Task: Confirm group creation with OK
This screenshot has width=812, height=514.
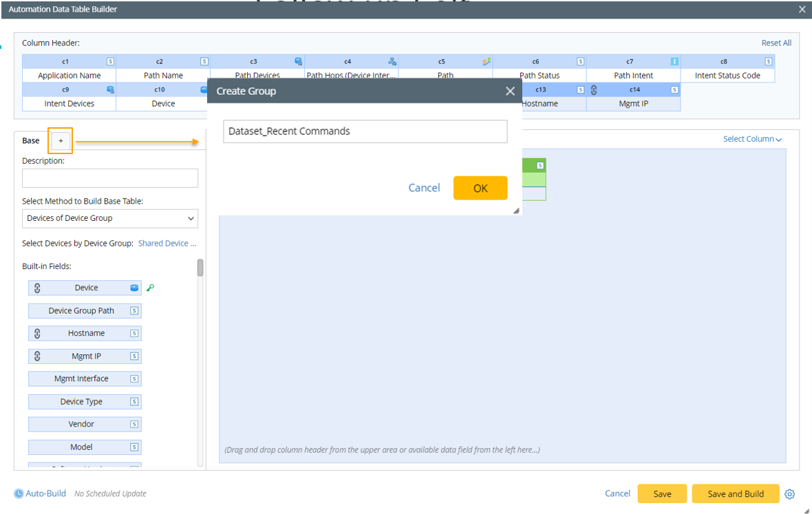Action: point(480,188)
